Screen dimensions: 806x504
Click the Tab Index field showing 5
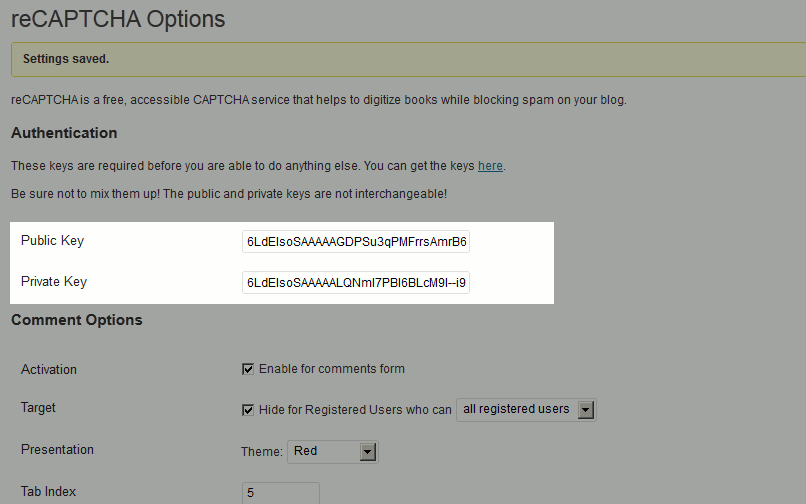281,493
